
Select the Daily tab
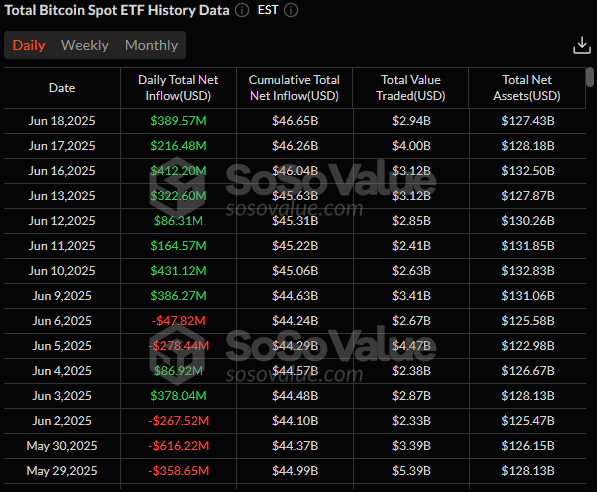point(29,45)
